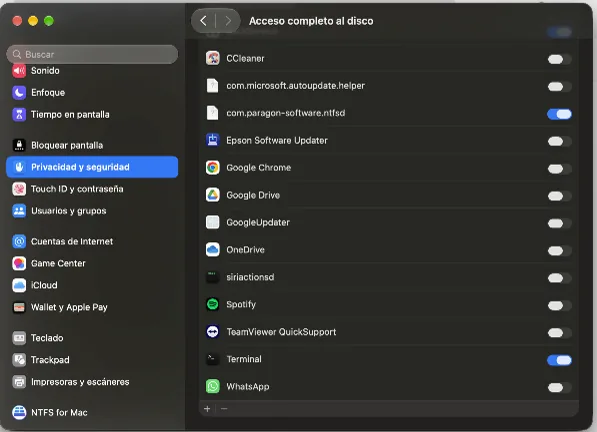This screenshot has height=432, width=597.
Task: Click the NTFS for Mac icon
Action: pyautogui.click(x=19, y=412)
